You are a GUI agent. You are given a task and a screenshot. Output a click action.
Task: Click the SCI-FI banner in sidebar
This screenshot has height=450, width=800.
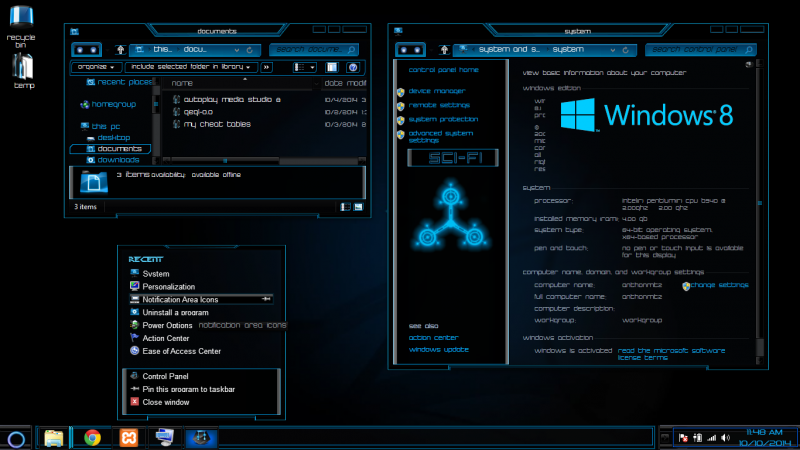pyautogui.click(x=453, y=158)
